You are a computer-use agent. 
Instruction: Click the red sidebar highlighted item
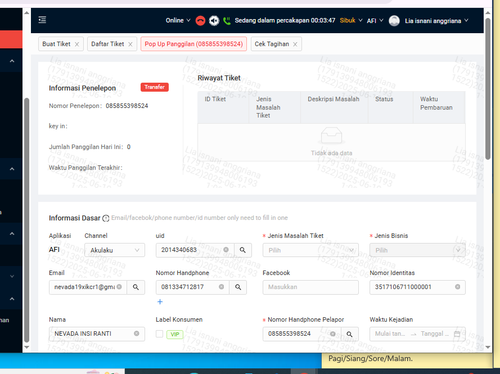[x=11, y=39]
